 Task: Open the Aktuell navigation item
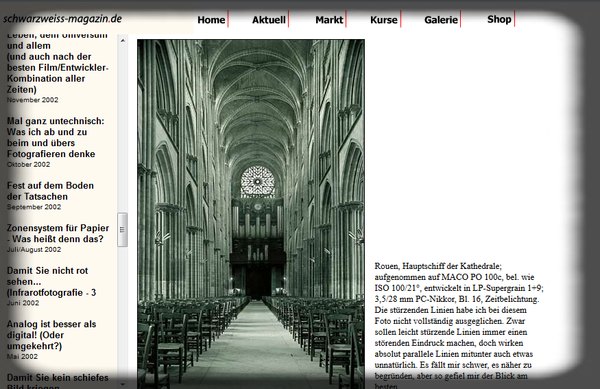coord(269,20)
